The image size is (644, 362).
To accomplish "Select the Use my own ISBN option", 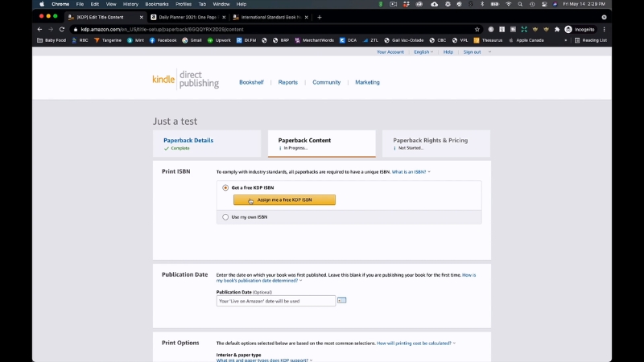I will point(225,217).
